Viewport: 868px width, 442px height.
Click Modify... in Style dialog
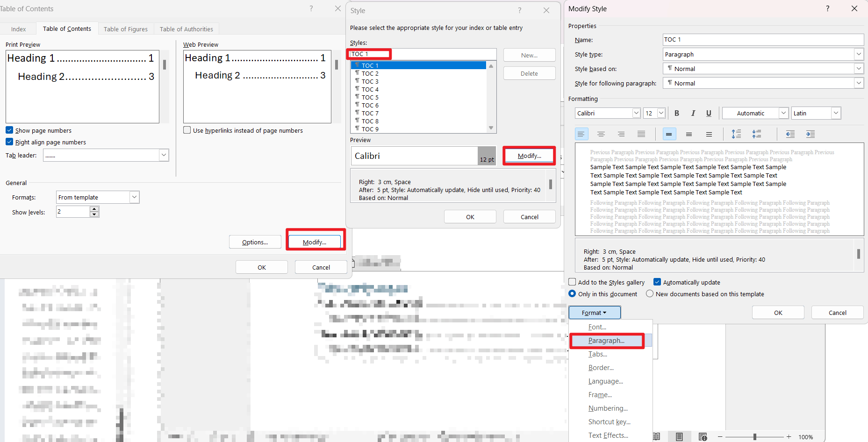(529, 156)
